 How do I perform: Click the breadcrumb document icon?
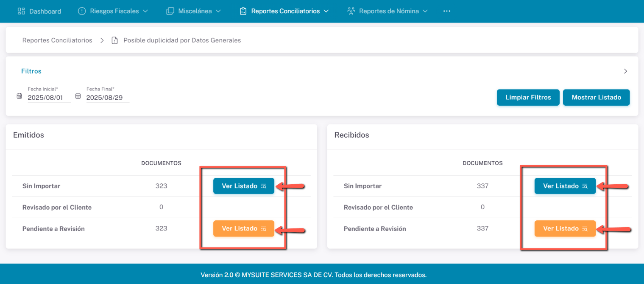(114, 40)
